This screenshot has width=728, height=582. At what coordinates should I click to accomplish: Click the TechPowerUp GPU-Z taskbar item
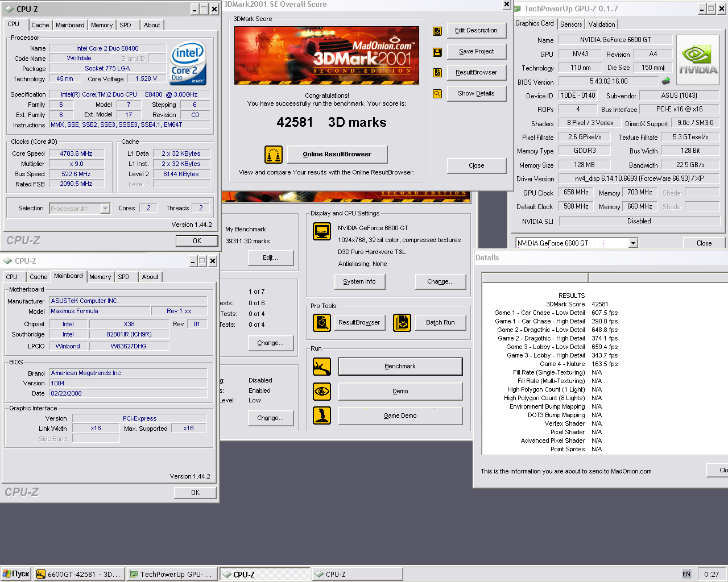point(171,574)
